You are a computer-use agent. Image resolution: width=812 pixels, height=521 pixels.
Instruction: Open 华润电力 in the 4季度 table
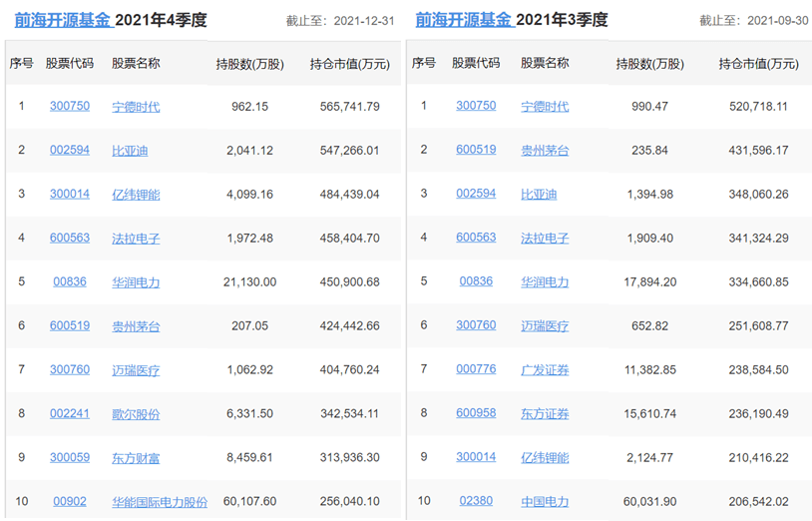[136, 282]
